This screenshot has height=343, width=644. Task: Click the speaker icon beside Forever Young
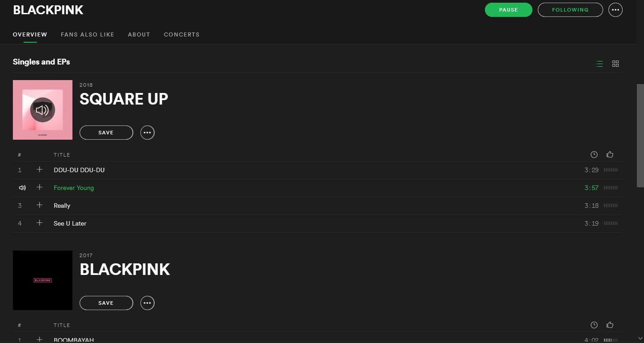click(x=22, y=188)
